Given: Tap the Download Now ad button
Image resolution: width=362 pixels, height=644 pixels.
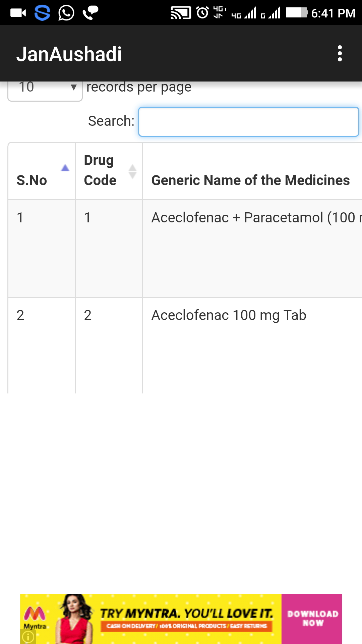Looking at the screenshot, I should (x=312, y=619).
